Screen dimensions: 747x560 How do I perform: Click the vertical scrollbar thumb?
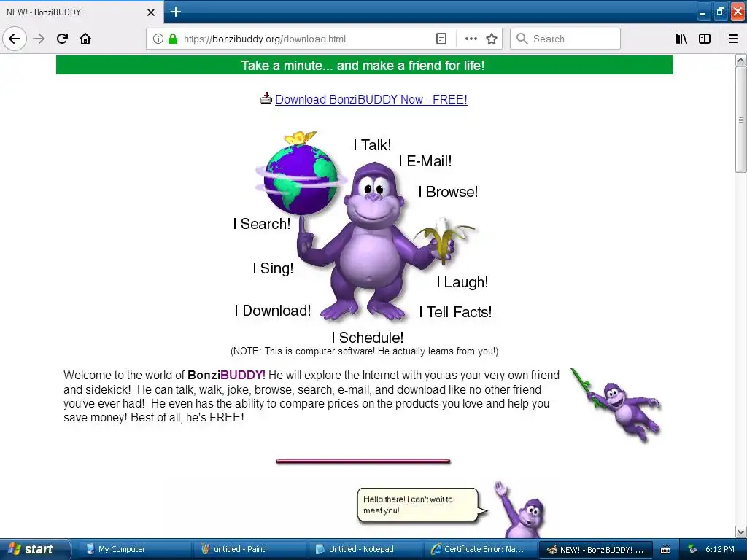coord(741,120)
